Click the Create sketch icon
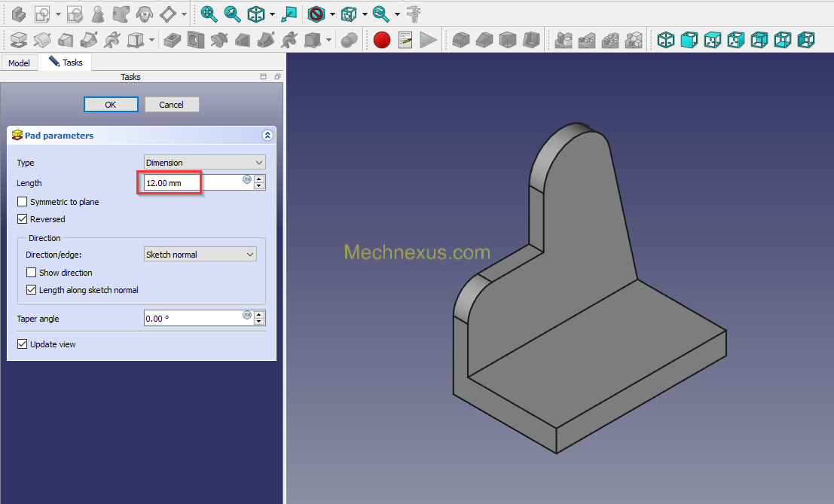Image resolution: width=834 pixels, height=504 pixels. tap(42, 14)
